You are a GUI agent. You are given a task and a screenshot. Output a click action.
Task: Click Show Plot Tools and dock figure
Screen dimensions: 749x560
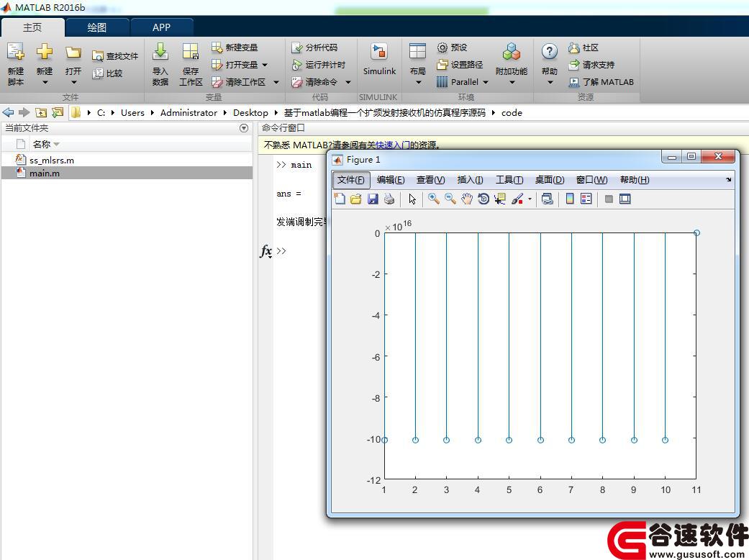pyautogui.click(x=625, y=199)
